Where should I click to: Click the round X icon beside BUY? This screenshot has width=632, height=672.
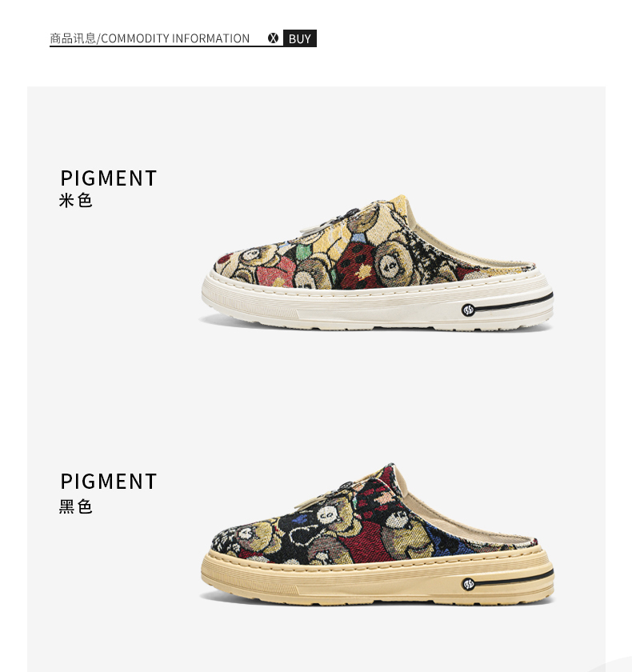pyautogui.click(x=273, y=38)
